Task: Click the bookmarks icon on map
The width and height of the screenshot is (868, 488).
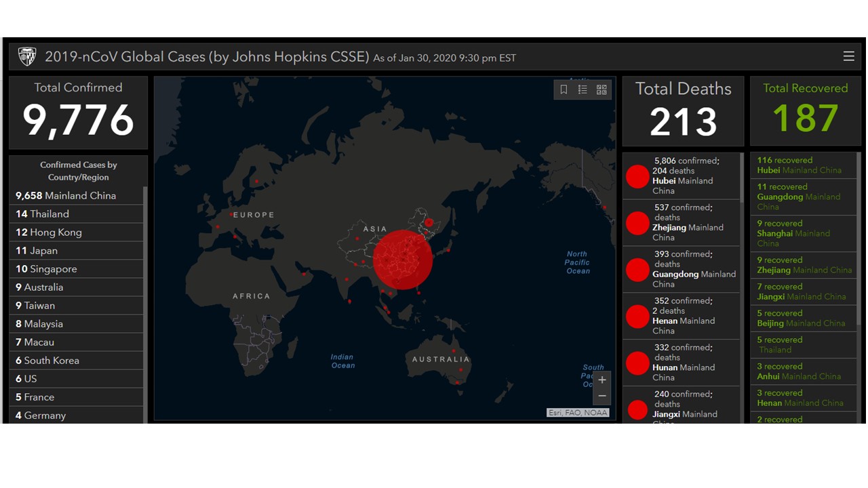Action: [564, 89]
